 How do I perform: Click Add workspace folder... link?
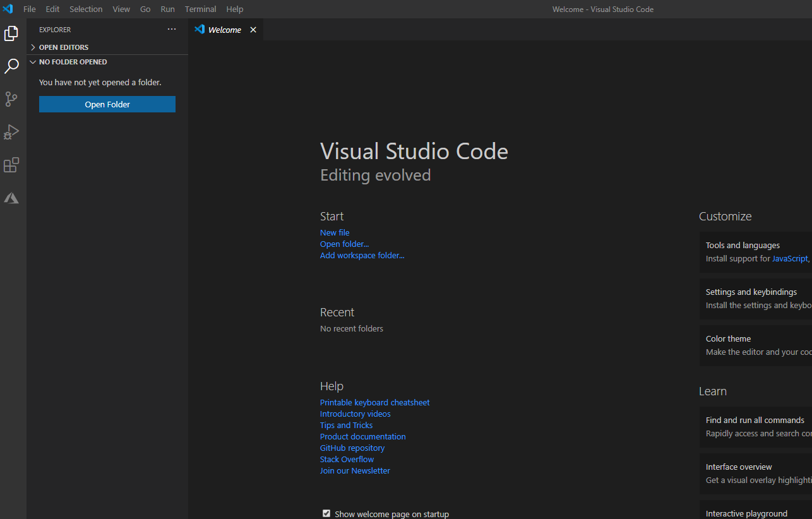362,255
